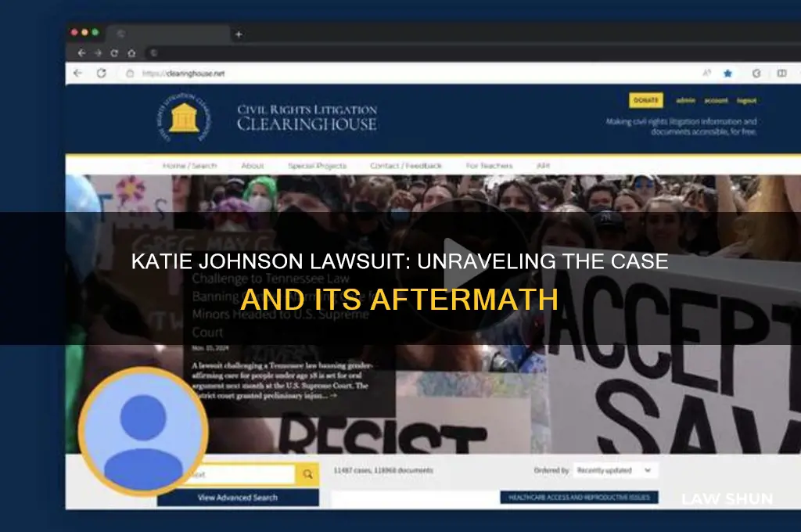Open the Contact / Feedback menu item
Screen dimensions: 801x532
click(406, 166)
